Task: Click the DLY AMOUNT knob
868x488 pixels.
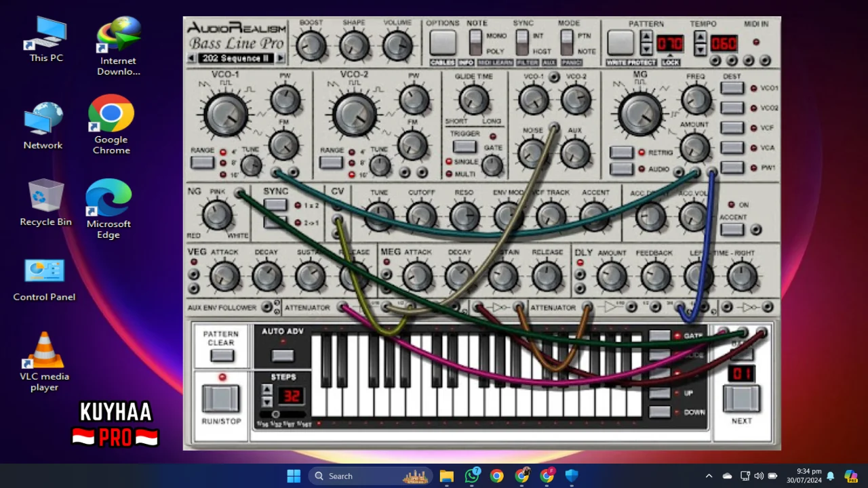Action: pyautogui.click(x=612, y=277)
